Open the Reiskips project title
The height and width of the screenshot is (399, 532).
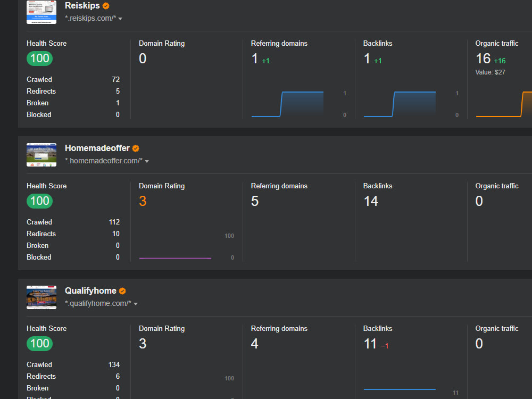click(x=82, y=6)
